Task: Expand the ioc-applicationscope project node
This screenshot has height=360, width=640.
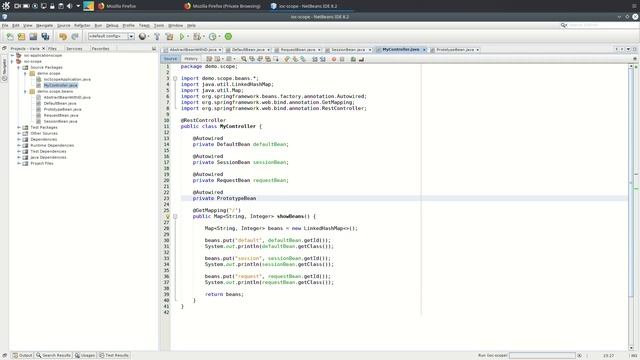Action: click(x=12, y=55)
